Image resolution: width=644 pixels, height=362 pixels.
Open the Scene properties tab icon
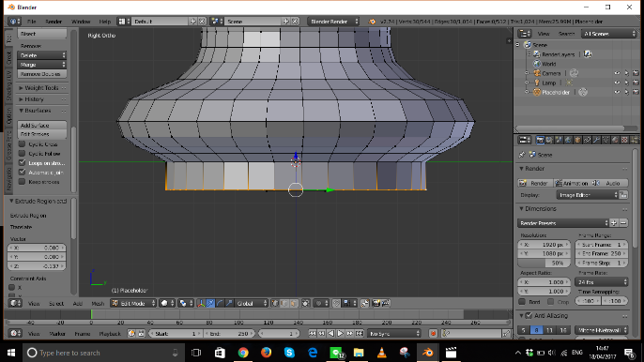(559, 141)
